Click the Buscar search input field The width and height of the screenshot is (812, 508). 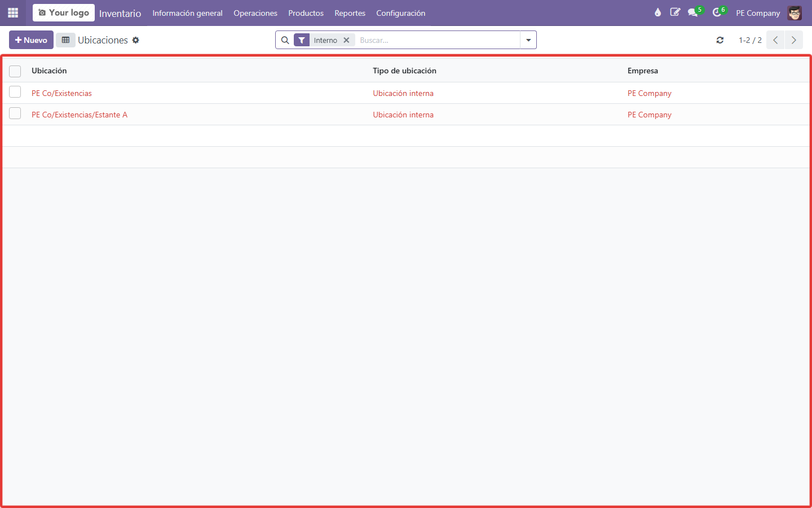(438, 40)
